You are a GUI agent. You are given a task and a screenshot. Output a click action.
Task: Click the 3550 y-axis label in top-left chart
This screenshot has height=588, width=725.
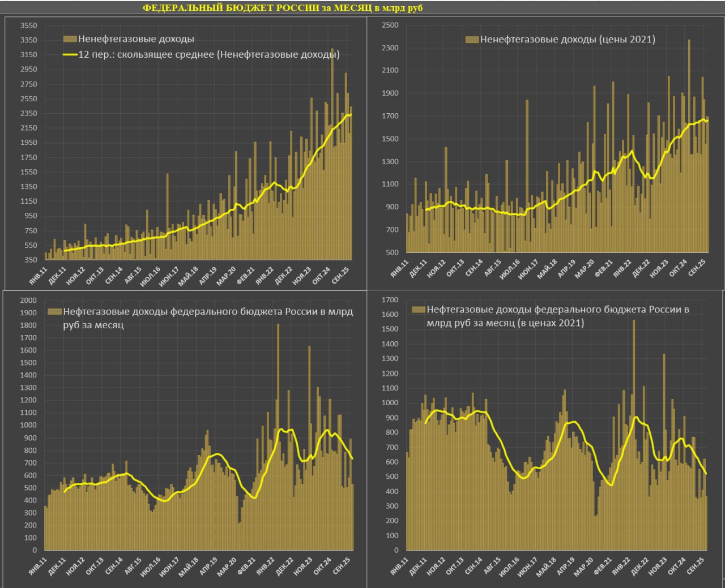28,25
